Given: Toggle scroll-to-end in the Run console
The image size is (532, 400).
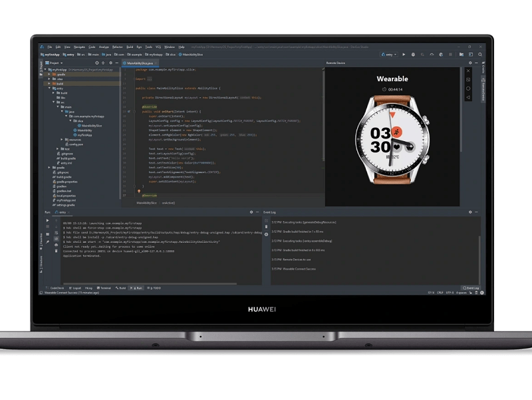Looking at the screenshot, I should 57,239.
